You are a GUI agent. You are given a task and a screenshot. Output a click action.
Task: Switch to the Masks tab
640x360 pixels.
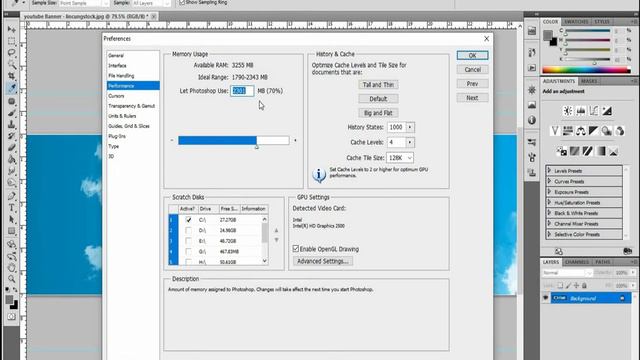pos(589,81)
